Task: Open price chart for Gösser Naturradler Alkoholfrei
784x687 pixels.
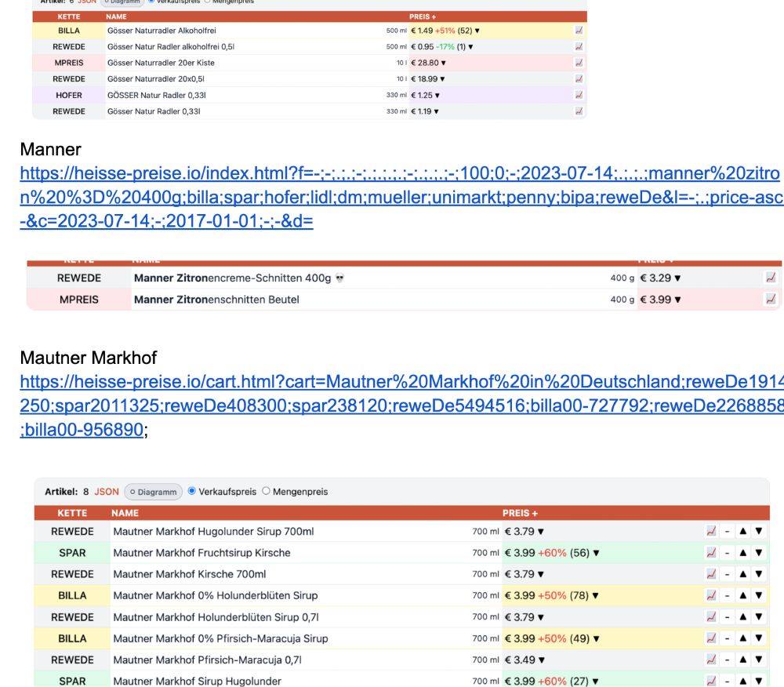Action: [579, 31]
